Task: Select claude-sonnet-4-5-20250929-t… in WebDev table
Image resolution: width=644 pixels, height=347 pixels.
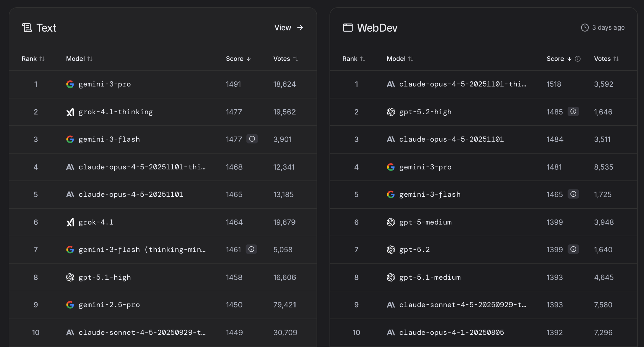Action: click(463, 305)
